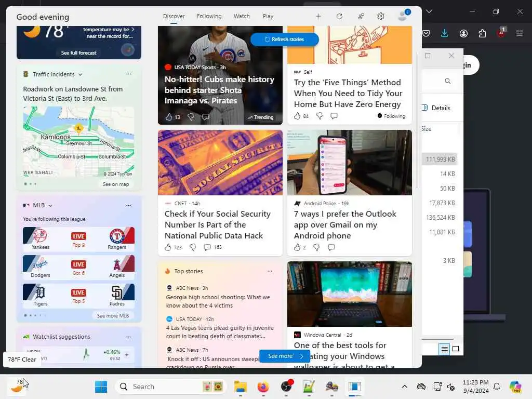Comment on the Five Things Method article
The height and width of the screenshot is (399, 532).
[x=334, y=116]
